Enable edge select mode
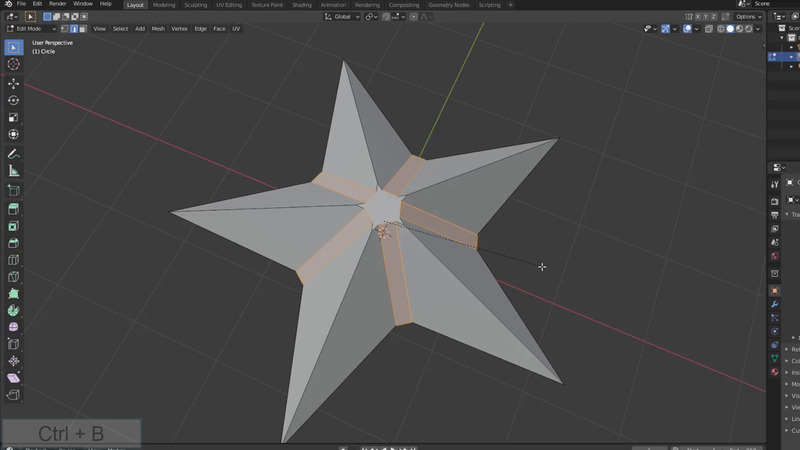This screenshot has height=450, width=800. click(72, 29)
